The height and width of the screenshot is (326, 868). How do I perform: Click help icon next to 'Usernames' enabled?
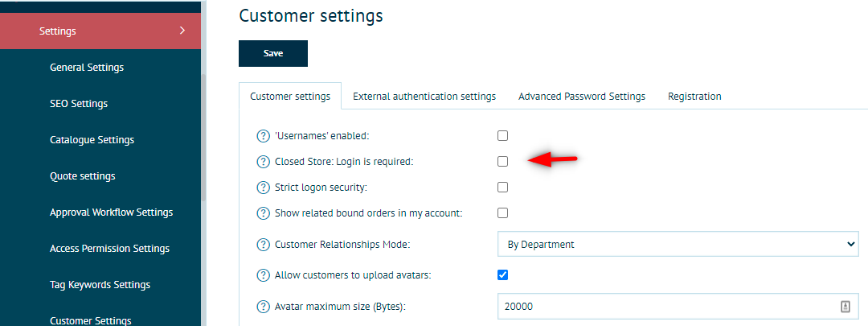263,136
